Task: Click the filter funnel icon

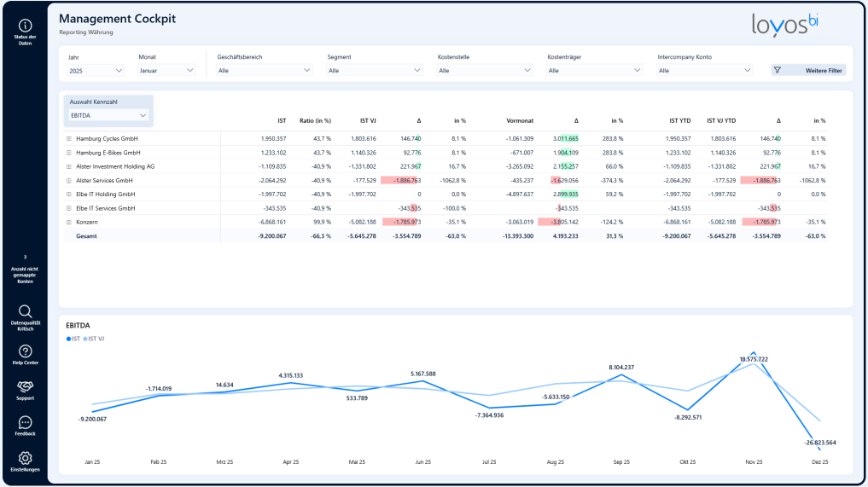Action: coord(778,70)
